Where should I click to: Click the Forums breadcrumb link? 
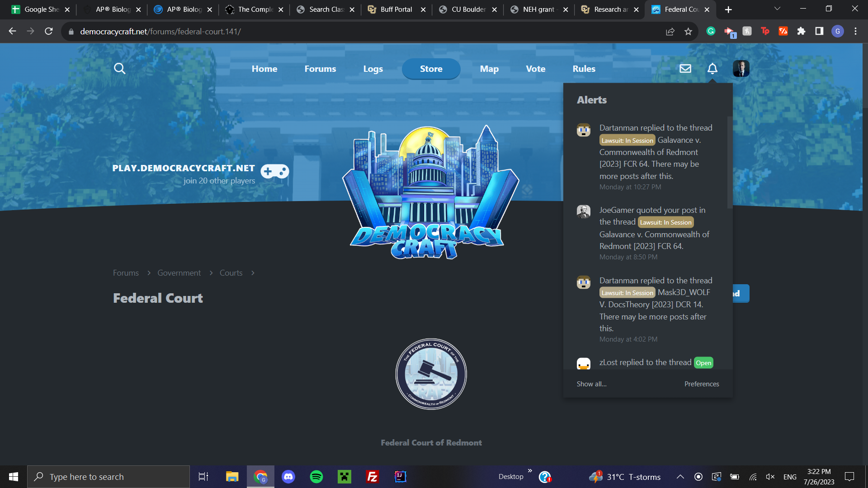[126, 273]
